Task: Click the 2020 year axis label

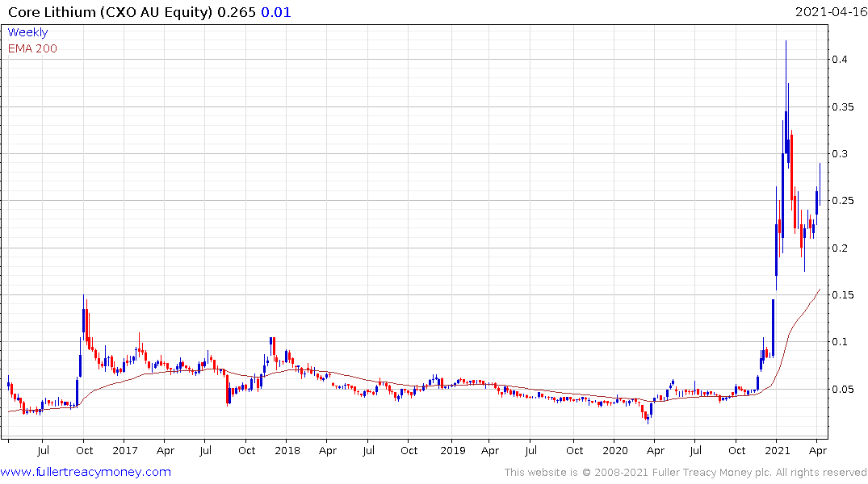Action: pos(615,451)
